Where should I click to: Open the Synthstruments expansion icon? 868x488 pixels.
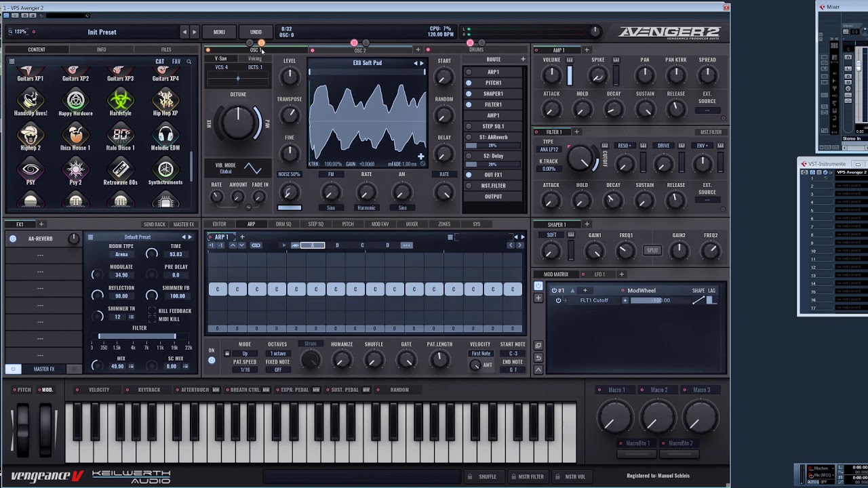tap(165, 169)
